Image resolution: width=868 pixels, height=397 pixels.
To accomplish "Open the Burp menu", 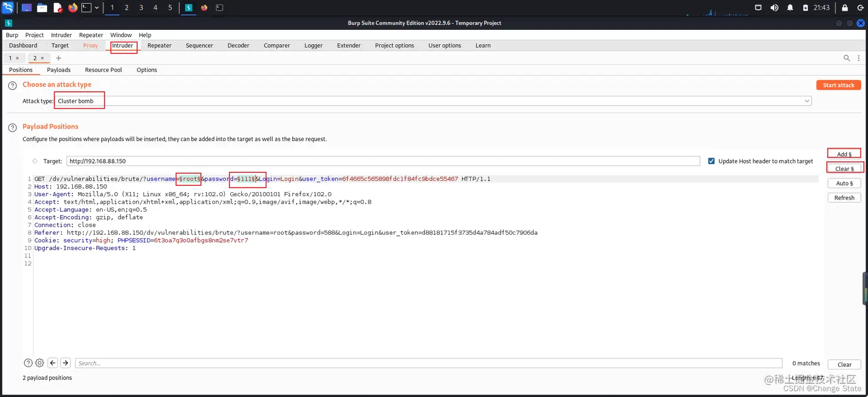I will point(12,35).
